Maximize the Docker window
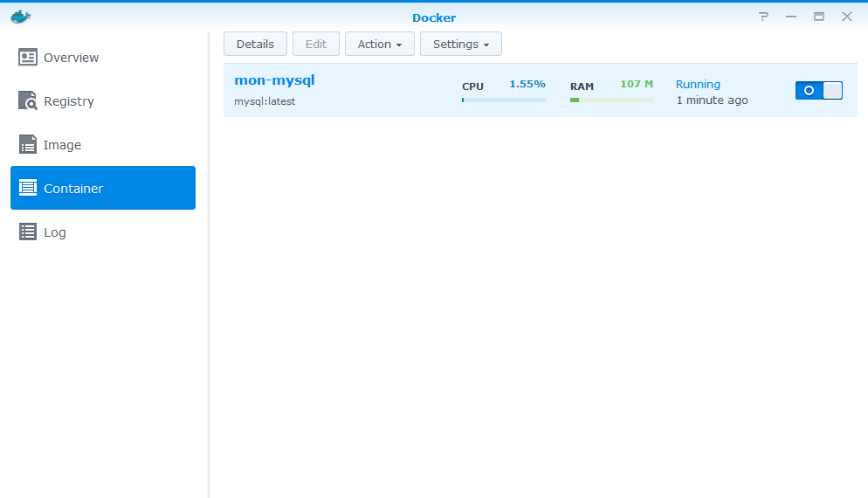 pos(819,17)
